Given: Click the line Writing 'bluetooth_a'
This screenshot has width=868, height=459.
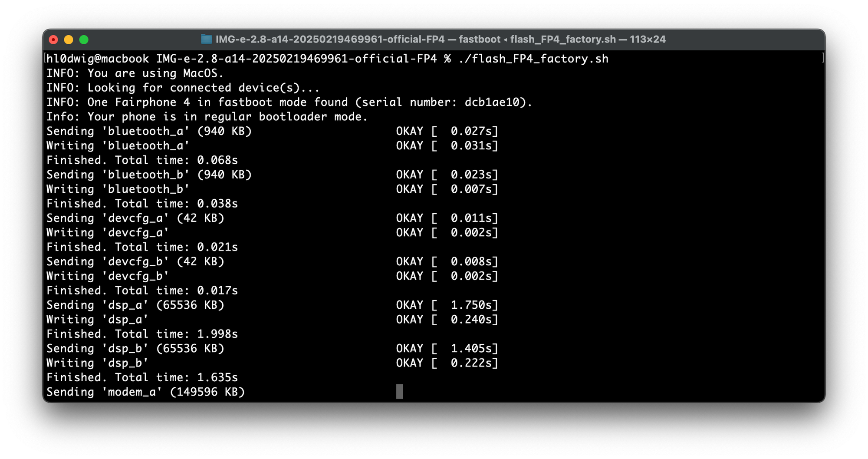Looking at the screenshot, I should (118, 146).
